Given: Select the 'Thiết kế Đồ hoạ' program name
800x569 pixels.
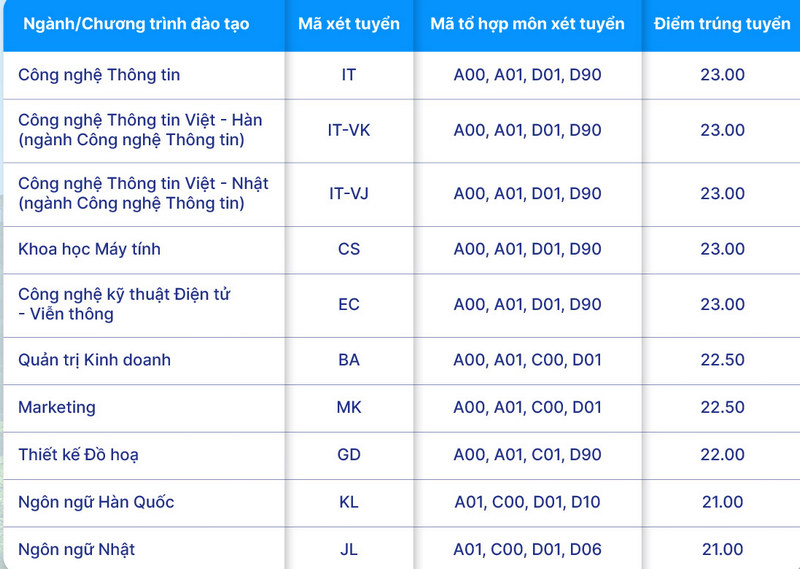Looking at the screenshot, I should tap(78, 455).
